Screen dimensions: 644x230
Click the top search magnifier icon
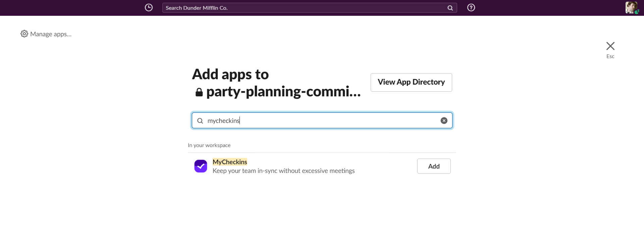point(450,8)
